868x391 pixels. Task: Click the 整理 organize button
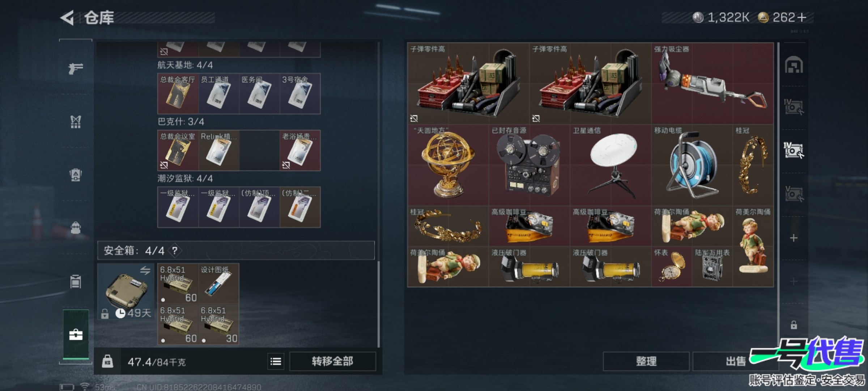646,361
